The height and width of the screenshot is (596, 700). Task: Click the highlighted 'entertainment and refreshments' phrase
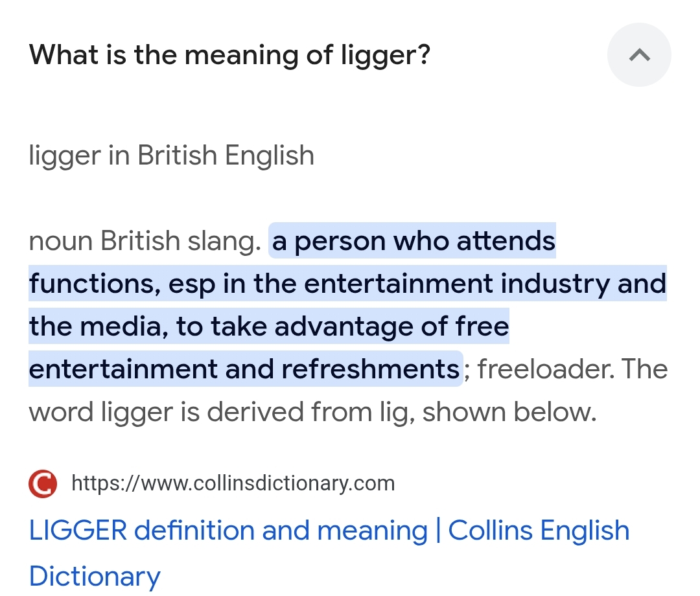pyautogui.click(x=244, y=369)
